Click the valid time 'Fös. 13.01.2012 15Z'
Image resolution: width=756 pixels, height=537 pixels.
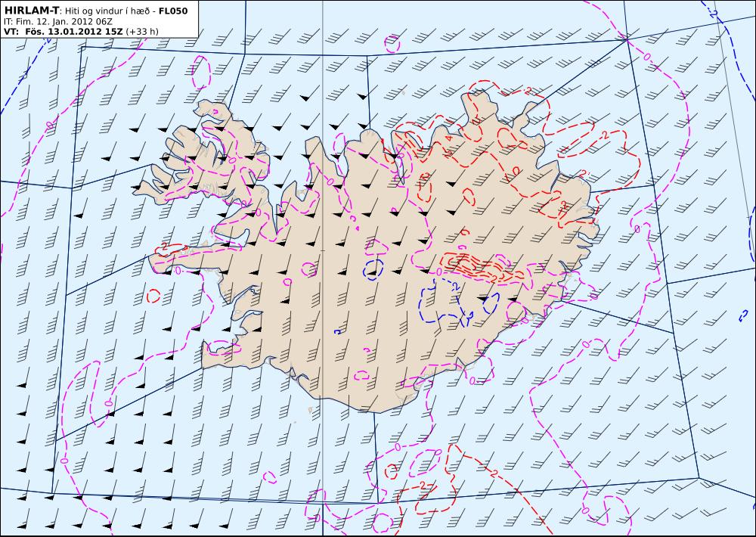(x=73, y=32)
